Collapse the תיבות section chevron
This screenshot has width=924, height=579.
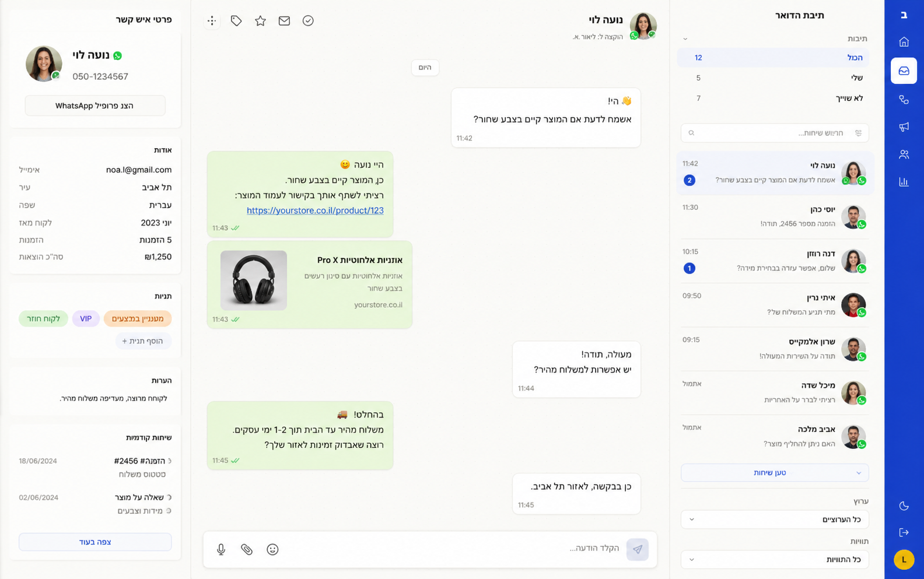coord(685,39)
